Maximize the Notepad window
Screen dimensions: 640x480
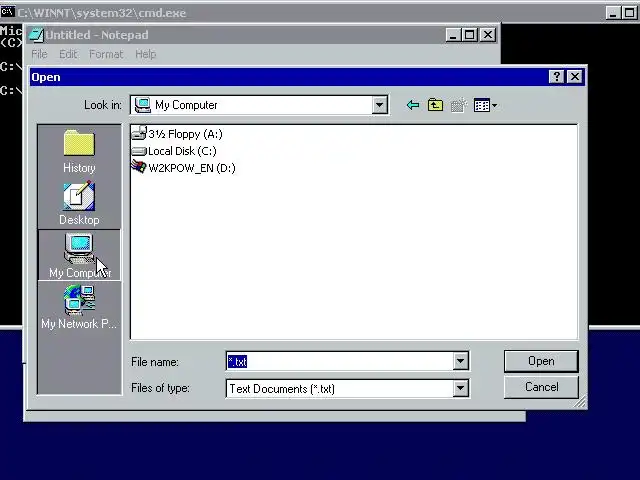coord(469,35)
